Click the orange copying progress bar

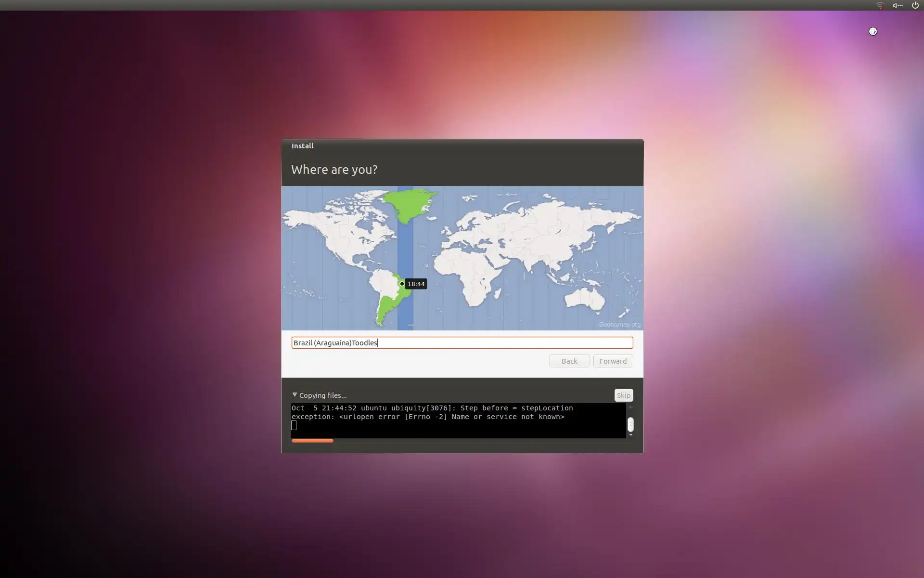pyautogui.click(x=312, y=441)
